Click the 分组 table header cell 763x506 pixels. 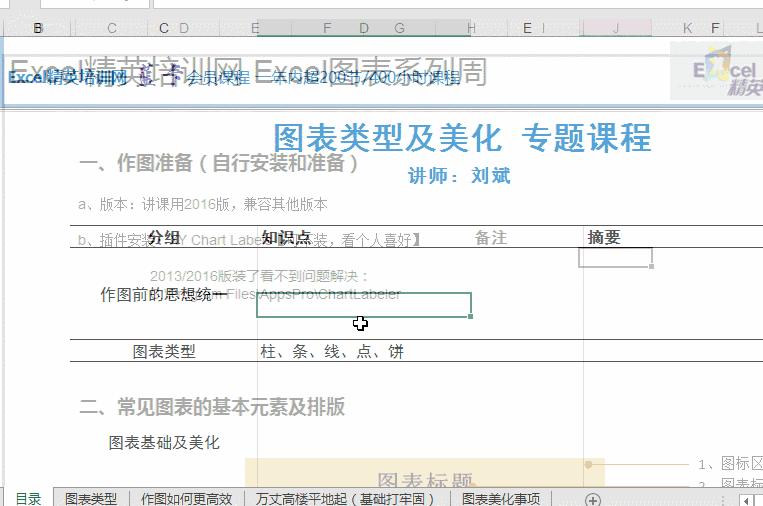pos(164,237)
